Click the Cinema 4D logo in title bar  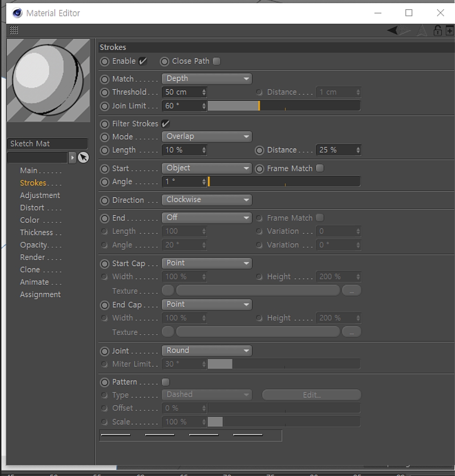[x=17, y=13]
